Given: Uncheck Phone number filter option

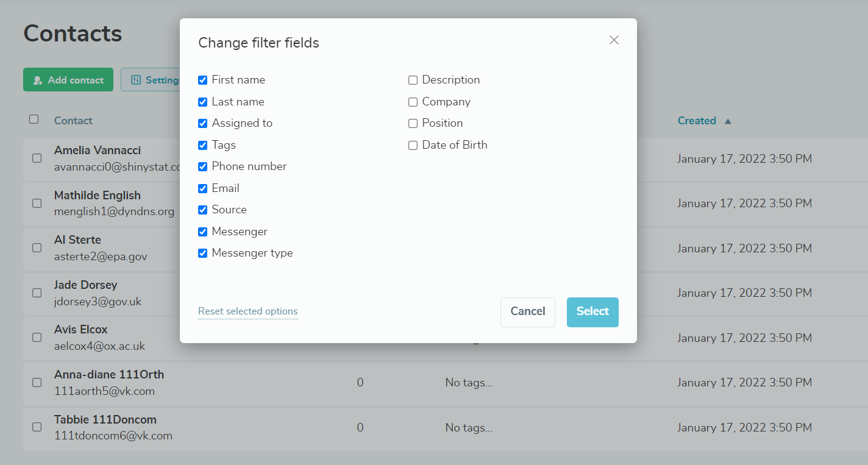Looking at the screenshot, I should pos(203,166).
